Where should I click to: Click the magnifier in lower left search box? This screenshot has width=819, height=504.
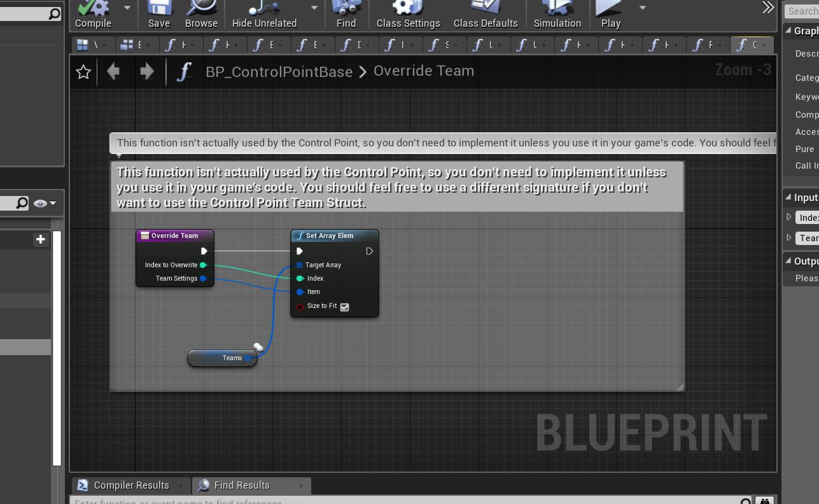(22, 203)
